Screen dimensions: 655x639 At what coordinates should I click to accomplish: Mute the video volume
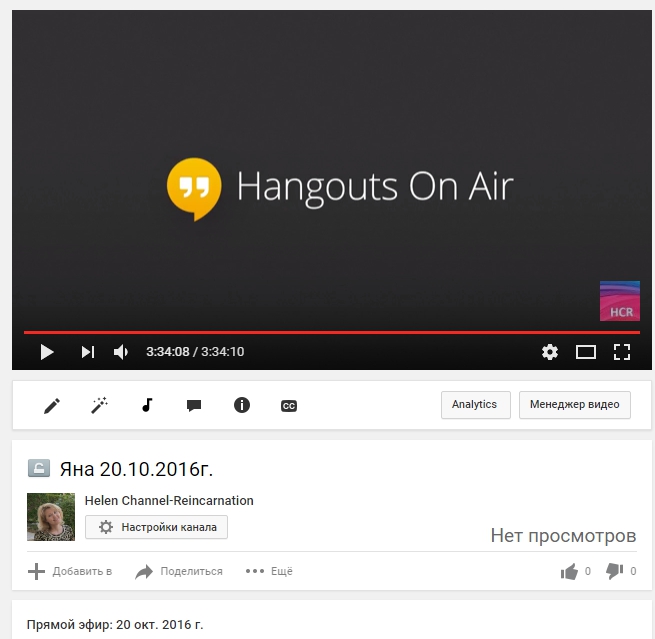(x=121, y=352)
